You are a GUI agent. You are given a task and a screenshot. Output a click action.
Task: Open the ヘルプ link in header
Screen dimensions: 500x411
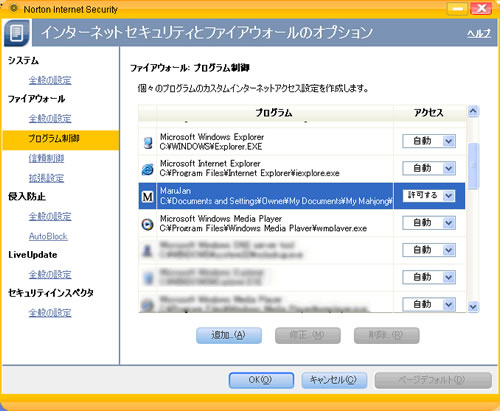[479, 34]
